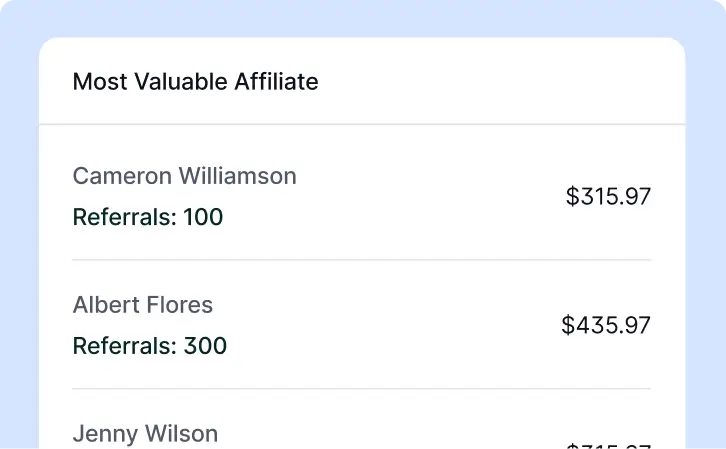Viewport: 726px width, 449px height.
Task: Click the 'Referrals:' label under Cameron Williamson
Action: click(124, 217)
